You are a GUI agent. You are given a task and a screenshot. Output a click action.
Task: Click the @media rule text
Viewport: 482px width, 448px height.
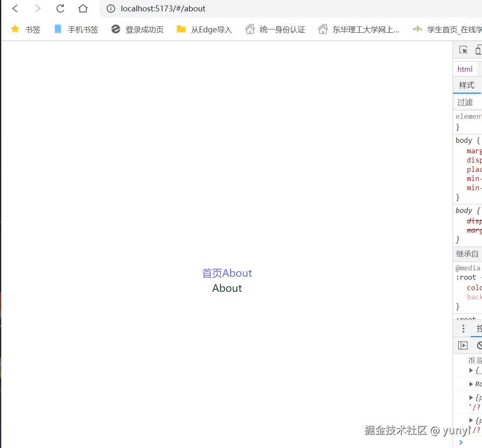pyautogui.click(x=468, y=268)
